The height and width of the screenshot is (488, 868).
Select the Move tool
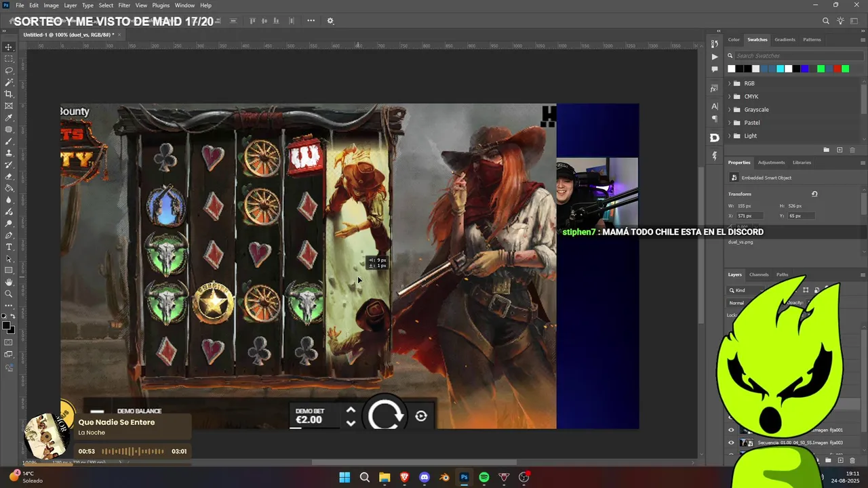(9, 47)
